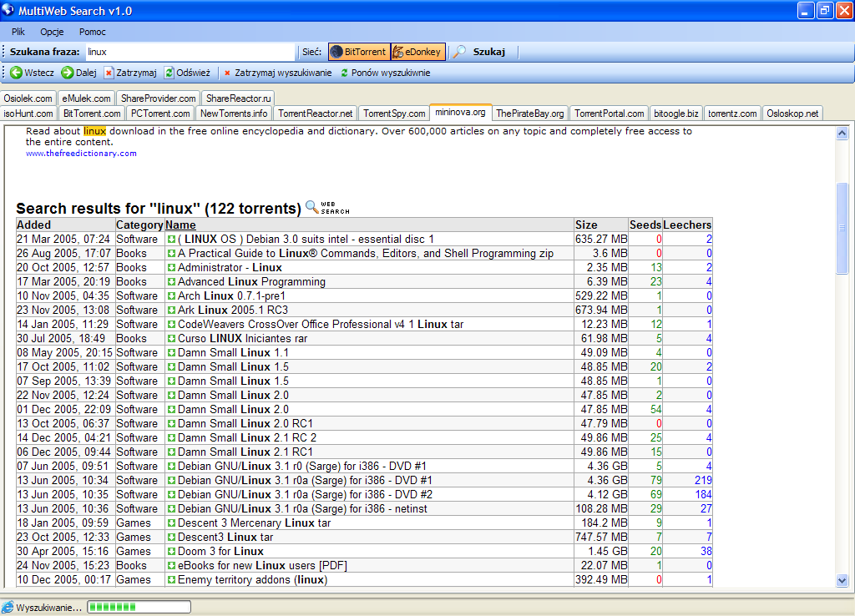
Task: Click the Zatrzymaj stop icon
Action: click(x=109, y=73)
